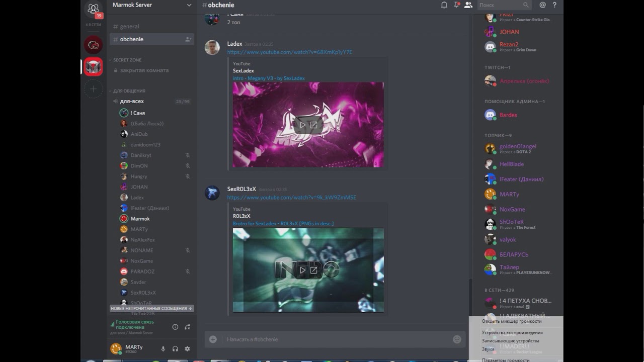Open the friends home icon
Image resolution: width=644 pixels, height=362 pixels.
(x=93, y=9)
